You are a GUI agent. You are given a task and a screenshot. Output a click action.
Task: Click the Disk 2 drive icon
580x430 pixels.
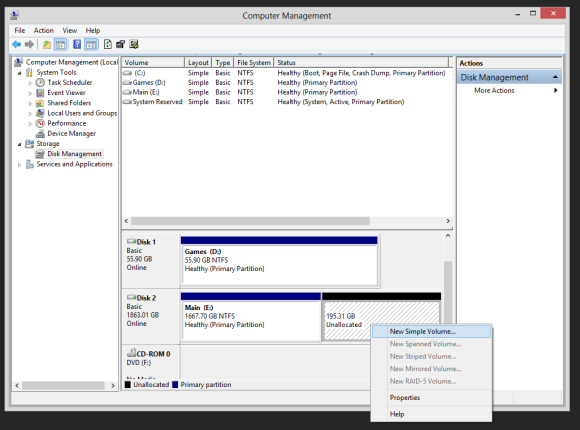pos(131,298)
